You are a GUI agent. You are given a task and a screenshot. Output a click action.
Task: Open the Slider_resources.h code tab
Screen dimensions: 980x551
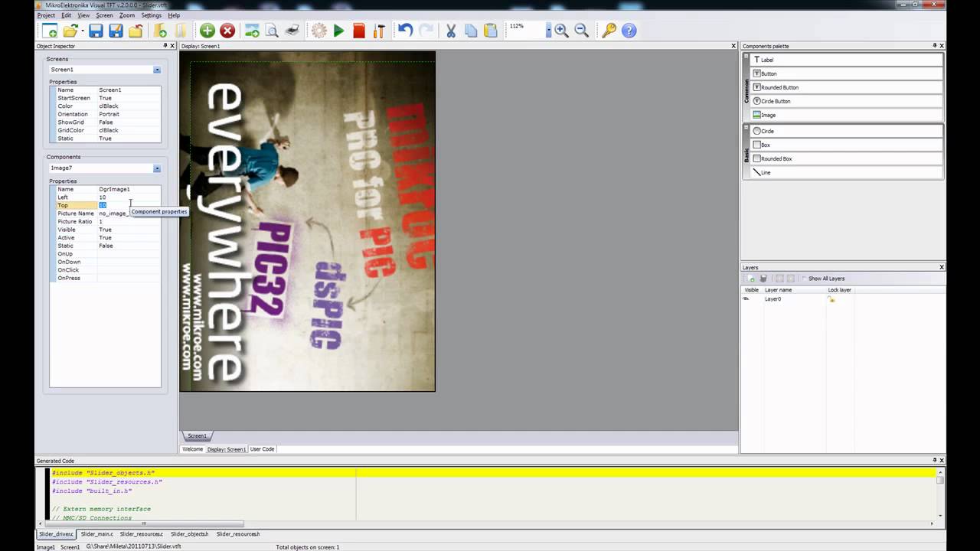(x=238, y=534)
